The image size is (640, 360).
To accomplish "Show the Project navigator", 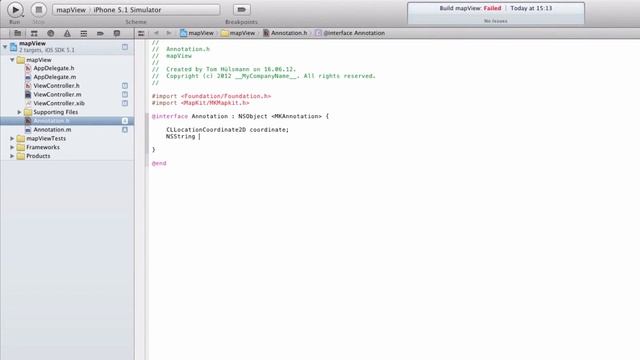I will (x=18, y=33).
